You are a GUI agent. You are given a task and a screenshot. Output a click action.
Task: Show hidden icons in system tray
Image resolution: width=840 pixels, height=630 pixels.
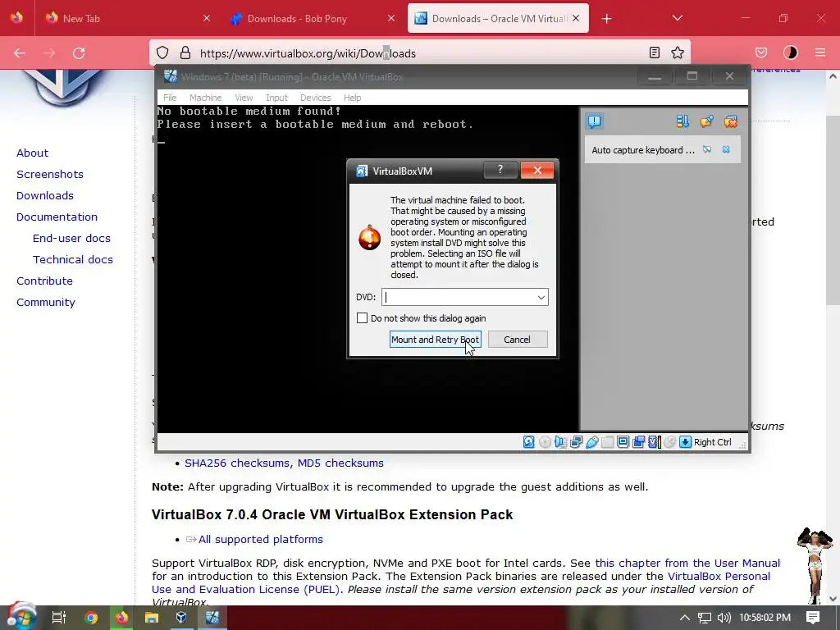[685, 618]
